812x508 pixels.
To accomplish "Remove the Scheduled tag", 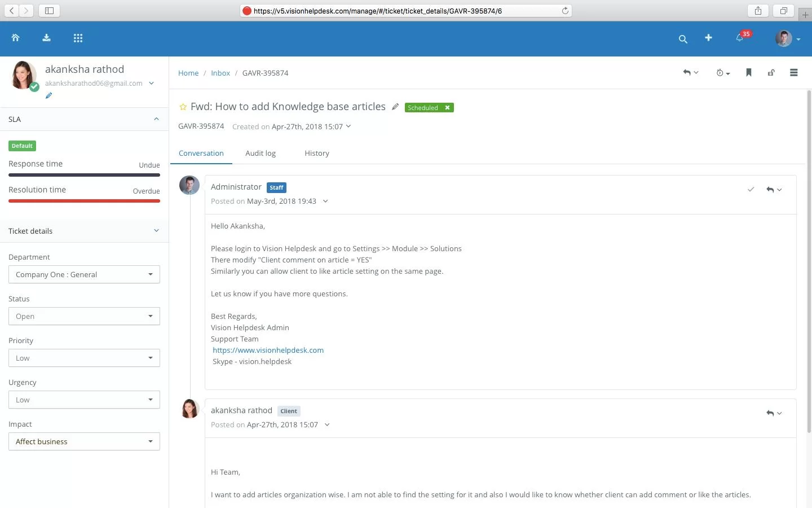I will 447,107.
